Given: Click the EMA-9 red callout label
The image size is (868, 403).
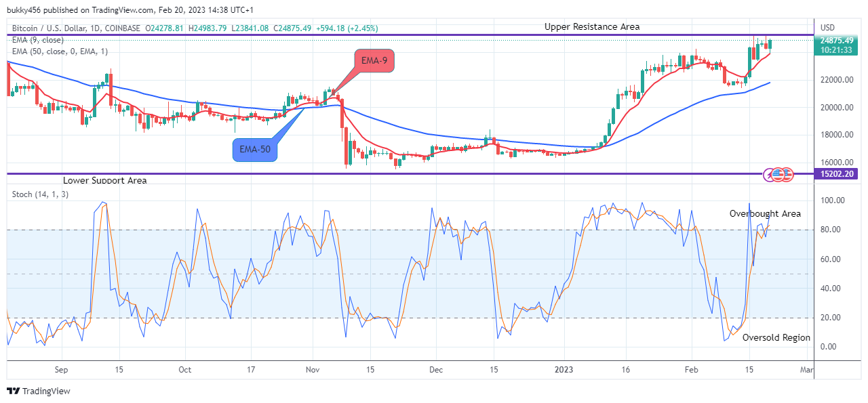Looking at the screenshot, I should pyautogui.click(x=374, y=61).
